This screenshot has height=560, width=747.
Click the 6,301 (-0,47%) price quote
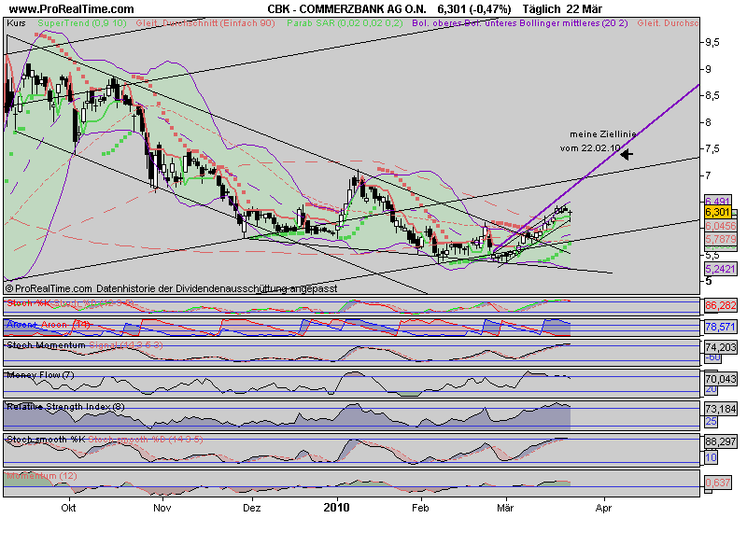click(474, 9)
